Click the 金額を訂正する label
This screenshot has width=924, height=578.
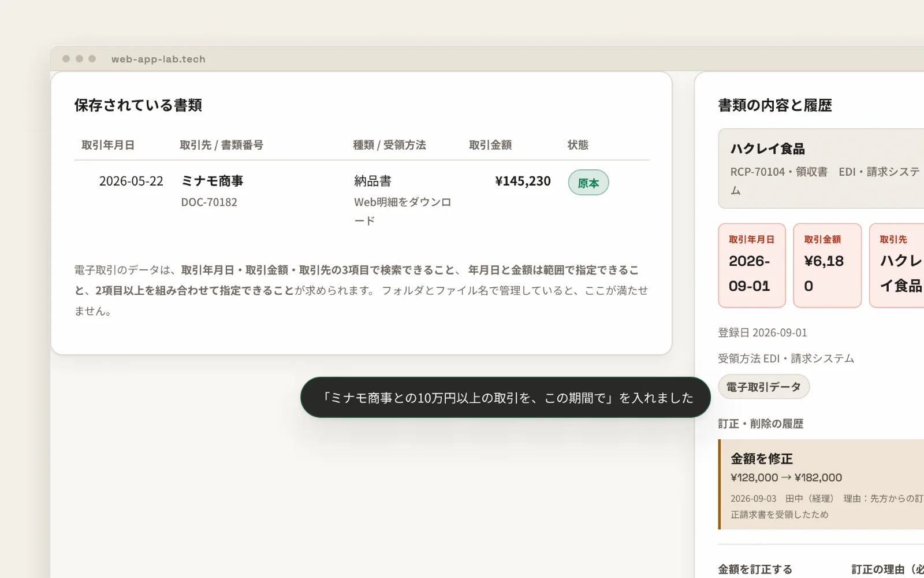[x=755, y=569]
